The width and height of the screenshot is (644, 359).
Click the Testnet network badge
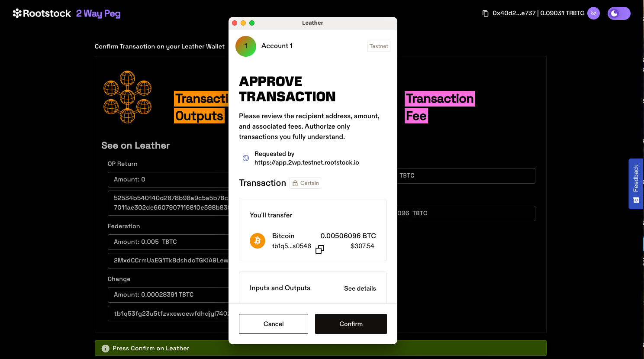click(x=379, y=46)
